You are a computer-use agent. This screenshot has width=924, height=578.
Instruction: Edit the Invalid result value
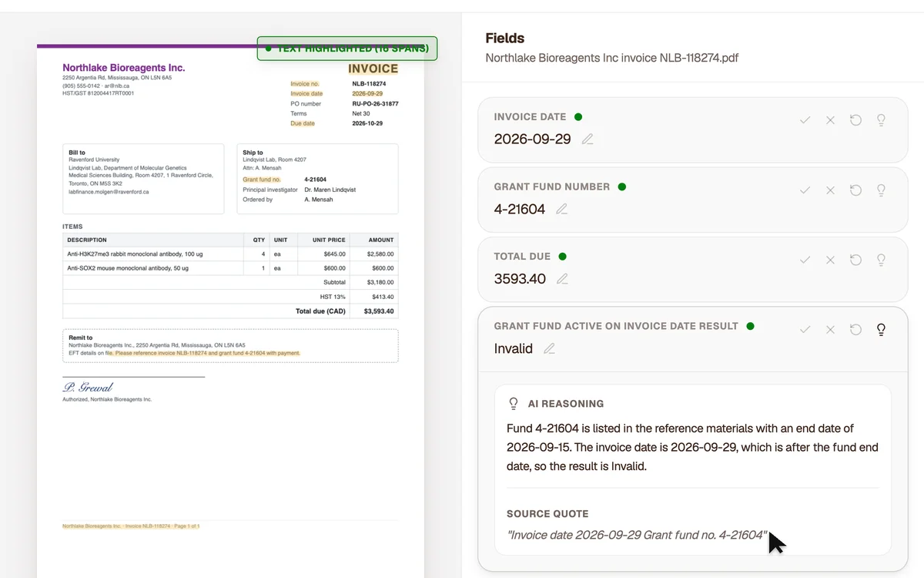(x=549, y=348)
